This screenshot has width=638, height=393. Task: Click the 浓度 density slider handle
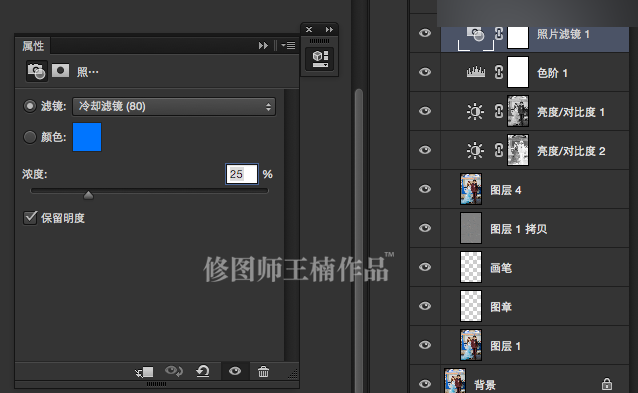[88, 194]
